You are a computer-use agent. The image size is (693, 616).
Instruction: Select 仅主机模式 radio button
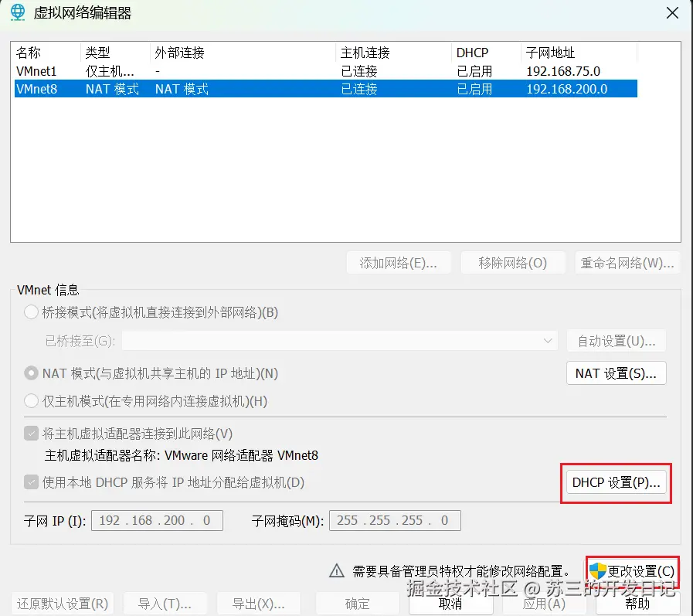31,401
